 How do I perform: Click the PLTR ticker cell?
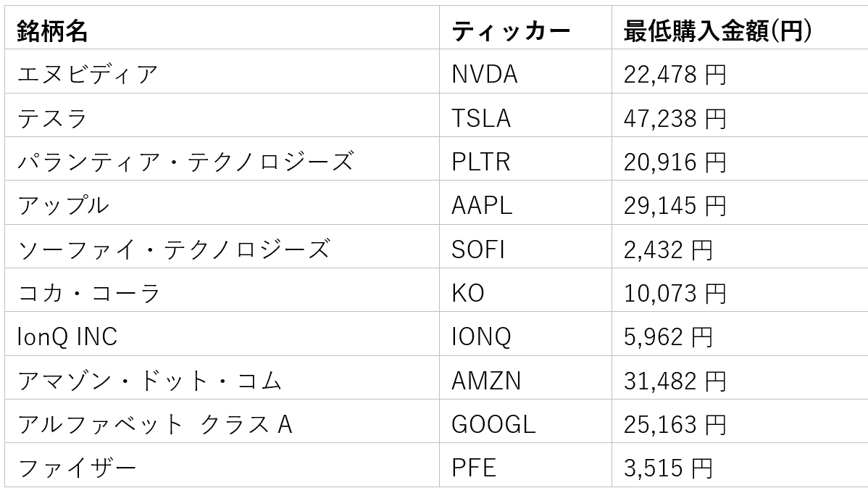coord(480,162)
